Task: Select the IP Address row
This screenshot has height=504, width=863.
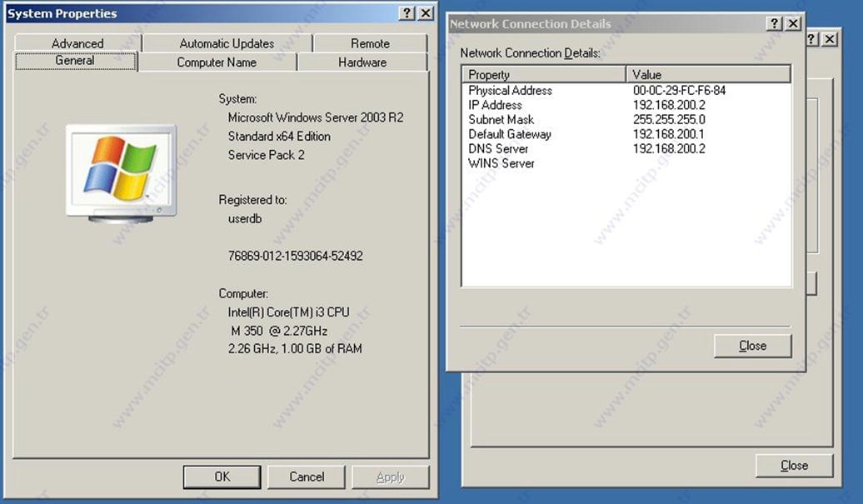Action: 626,105
